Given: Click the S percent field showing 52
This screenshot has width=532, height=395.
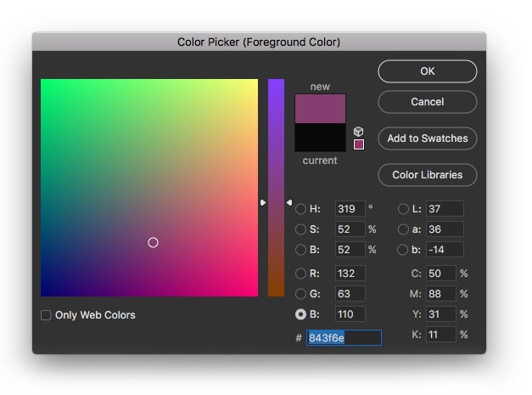Looking at the screenshot, I should pos(350,229).
